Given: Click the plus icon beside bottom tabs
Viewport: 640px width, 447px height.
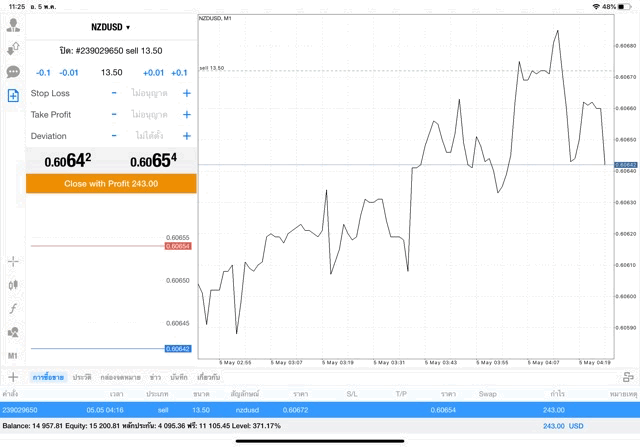Looking at the screenshot, I should 13,377.
